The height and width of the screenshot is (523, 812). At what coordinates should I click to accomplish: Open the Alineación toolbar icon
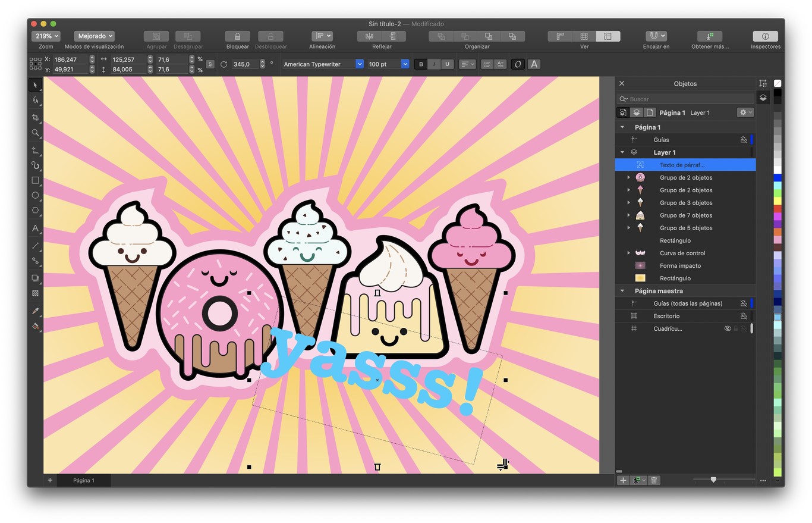point(321,37)
